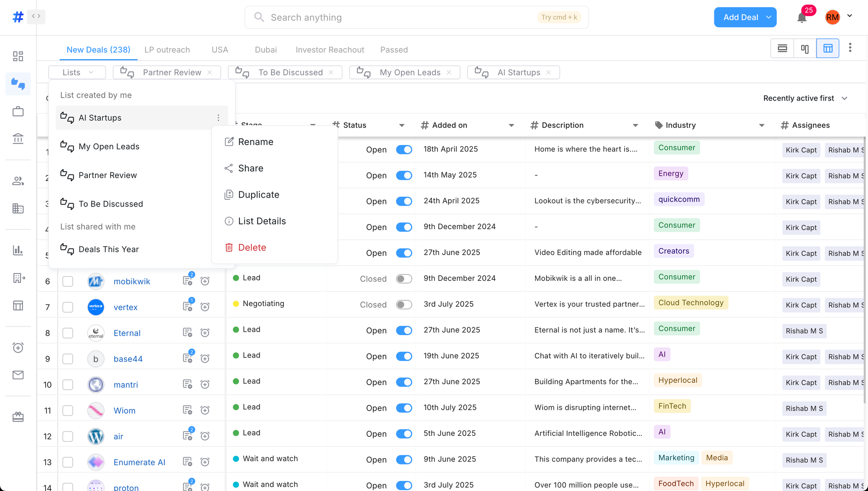Choose Duplicate from the list menu
This screenshot has width=868, height=491.
coord(274,195)
